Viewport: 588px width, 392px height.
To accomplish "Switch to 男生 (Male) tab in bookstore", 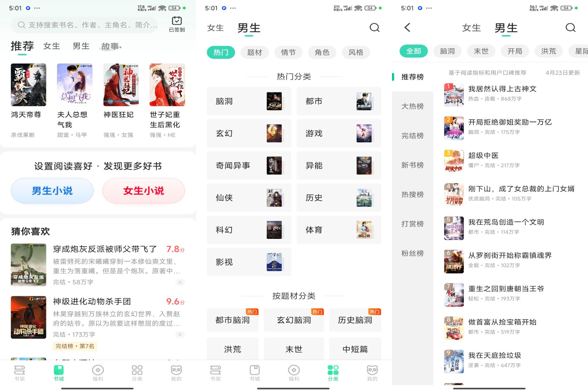I will (80, 46).
